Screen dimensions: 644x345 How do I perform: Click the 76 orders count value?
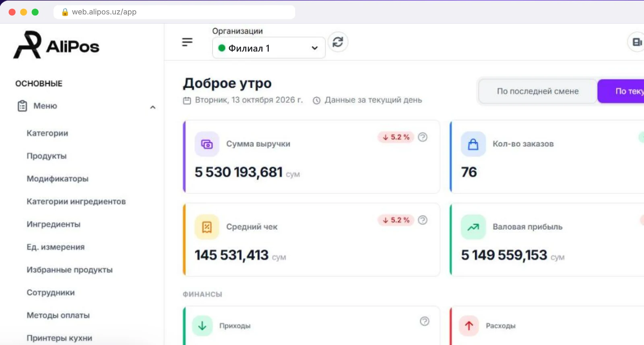[469, 172]
